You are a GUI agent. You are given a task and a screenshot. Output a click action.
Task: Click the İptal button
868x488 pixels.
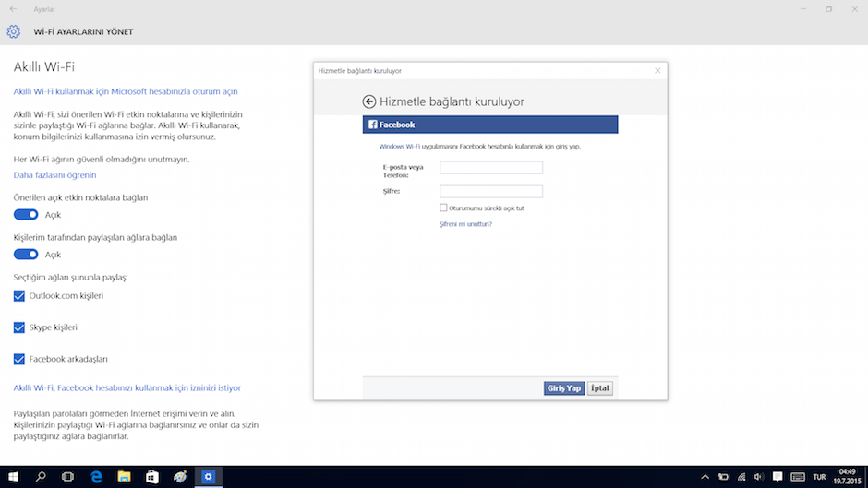599,387
